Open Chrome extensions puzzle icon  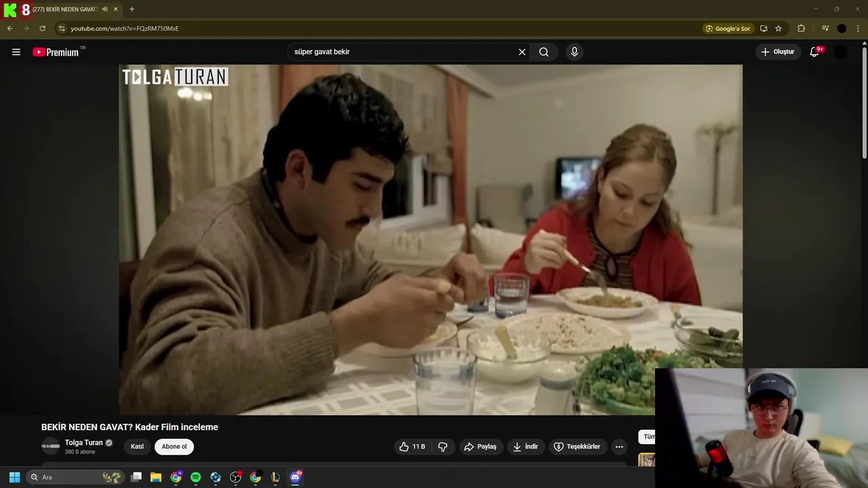tap(801, 28)
